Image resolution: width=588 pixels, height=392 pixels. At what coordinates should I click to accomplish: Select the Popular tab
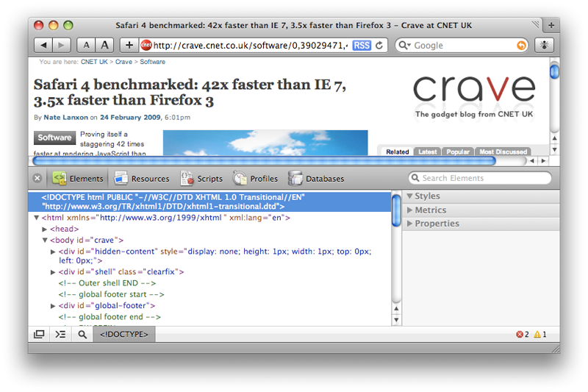click(x=458, y=152)
